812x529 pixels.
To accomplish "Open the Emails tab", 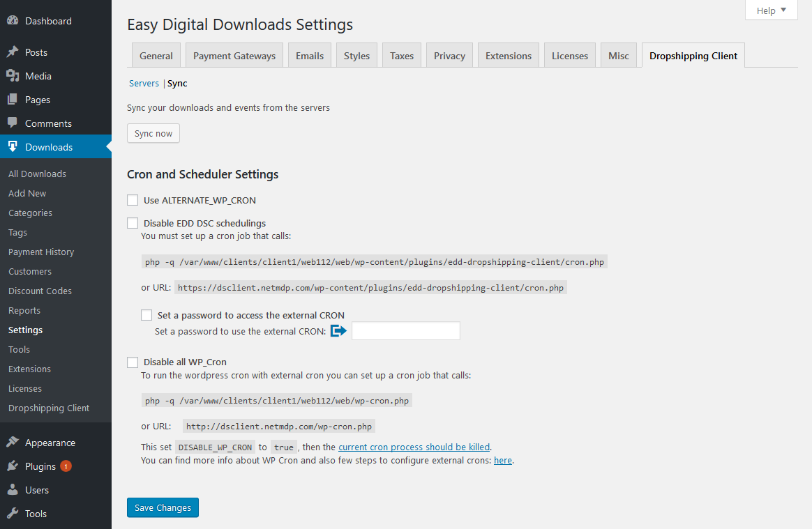I will click(310, 55).
